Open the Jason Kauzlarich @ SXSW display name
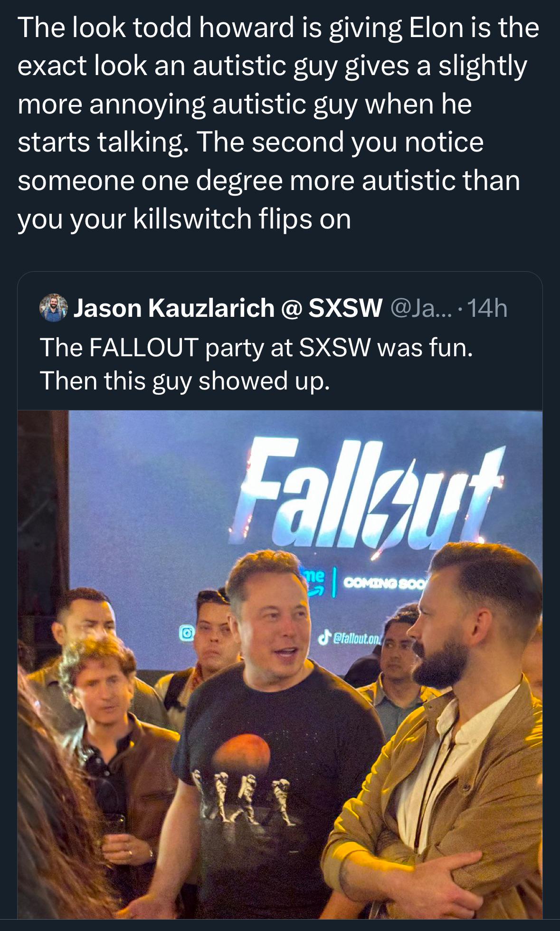The width and height of the screenshot is (560, 931). point(228,308)
